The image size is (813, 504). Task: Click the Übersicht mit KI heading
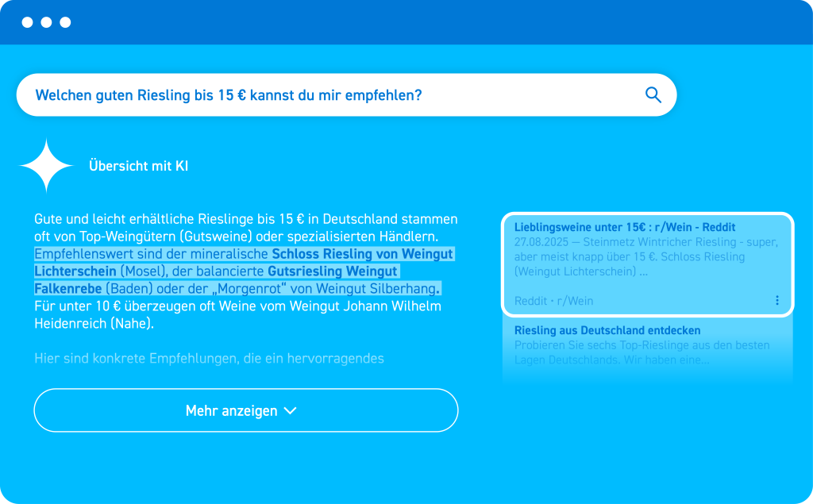click(x=138, y=166)
